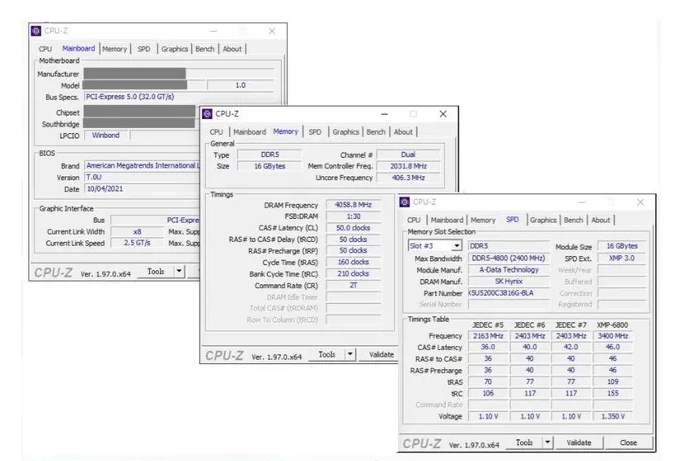Click Close button in SPD window
Screen dimensions: 679x461
click(x=628, y=442)
